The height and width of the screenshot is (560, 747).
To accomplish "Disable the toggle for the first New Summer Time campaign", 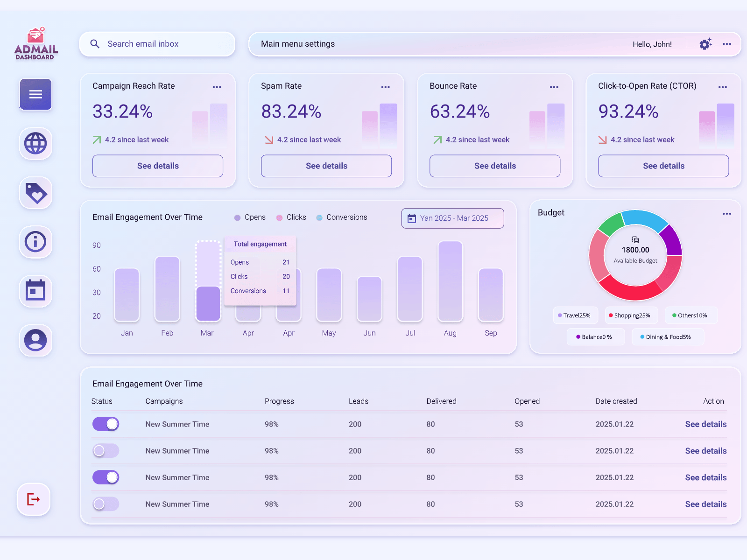I will coord(106,424).
